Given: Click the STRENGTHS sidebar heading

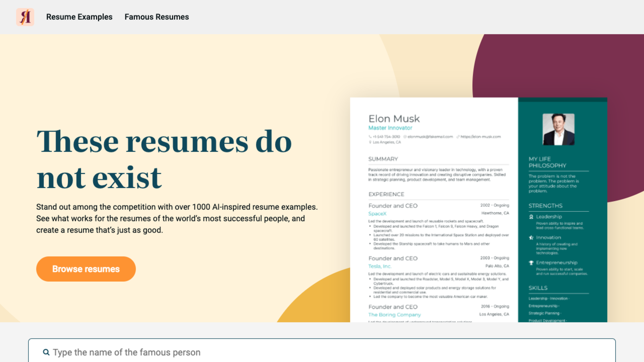Looking at the screenshot, I should (545, 206).
